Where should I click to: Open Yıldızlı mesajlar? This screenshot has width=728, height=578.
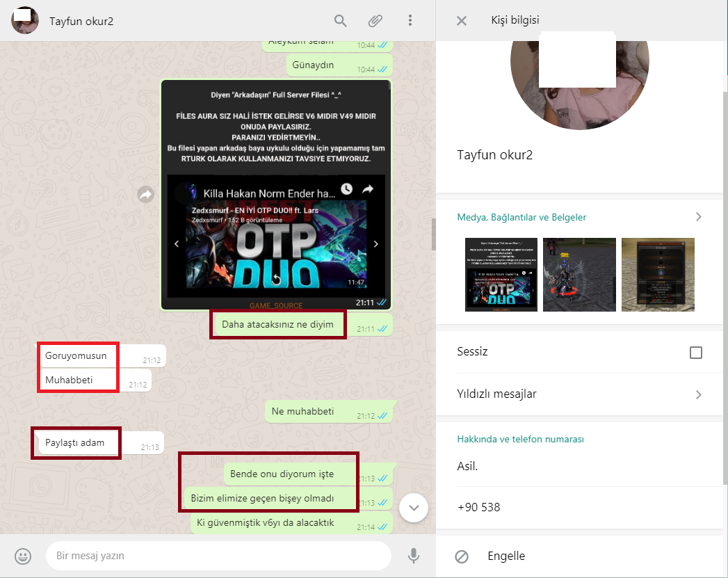(496, 394)
